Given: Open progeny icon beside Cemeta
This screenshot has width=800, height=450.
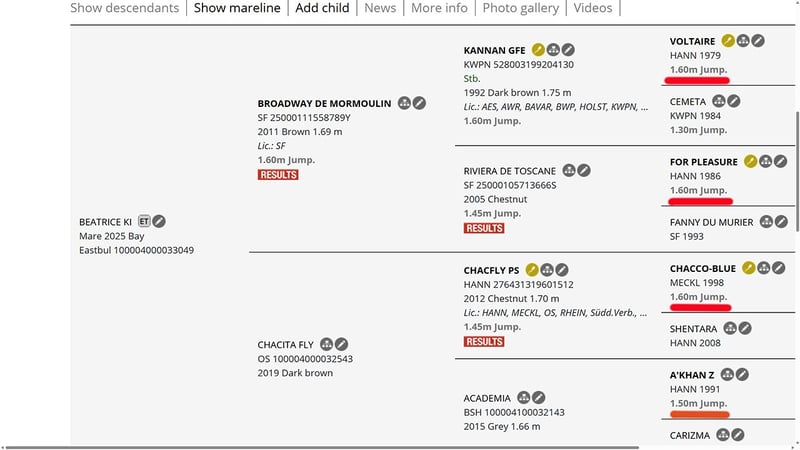Looking at the screenshot, I should point(718,101).
